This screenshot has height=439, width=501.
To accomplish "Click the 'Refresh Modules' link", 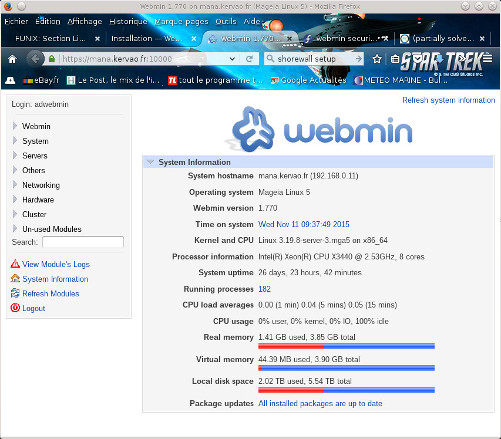I will coord(51,294).
